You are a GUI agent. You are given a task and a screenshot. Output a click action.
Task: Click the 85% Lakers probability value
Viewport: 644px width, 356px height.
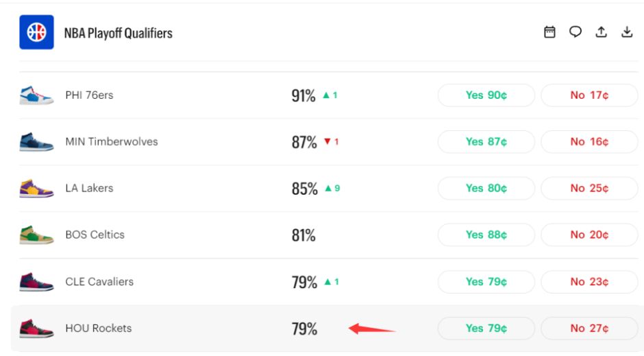click(304, 189)
